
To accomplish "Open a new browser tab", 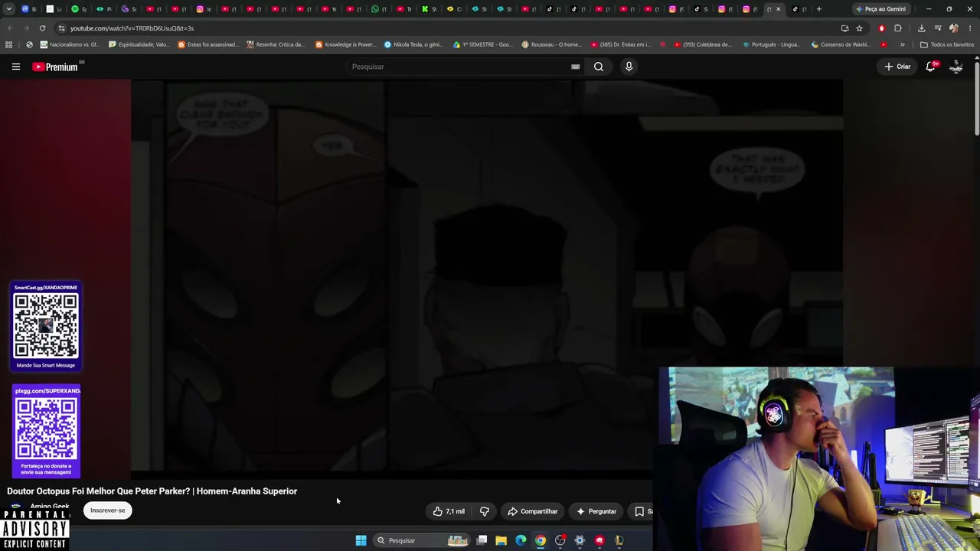I will [818, 9].
